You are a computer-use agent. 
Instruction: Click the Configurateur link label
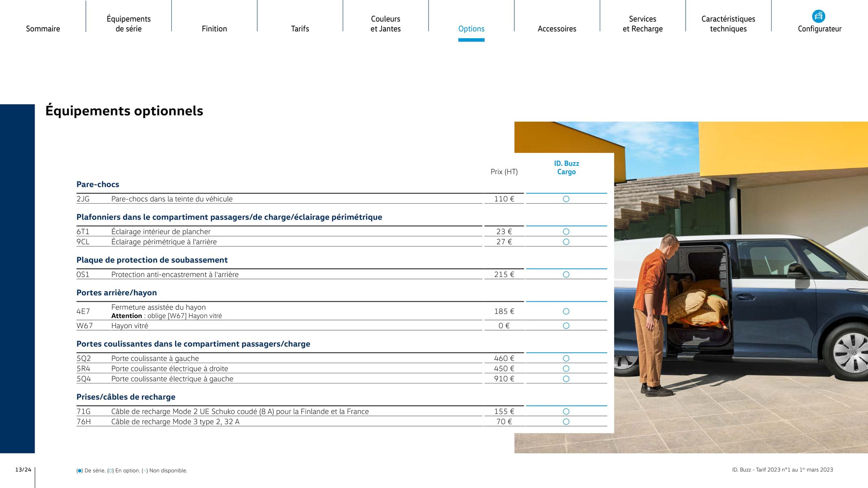click(x=820, y=29)
